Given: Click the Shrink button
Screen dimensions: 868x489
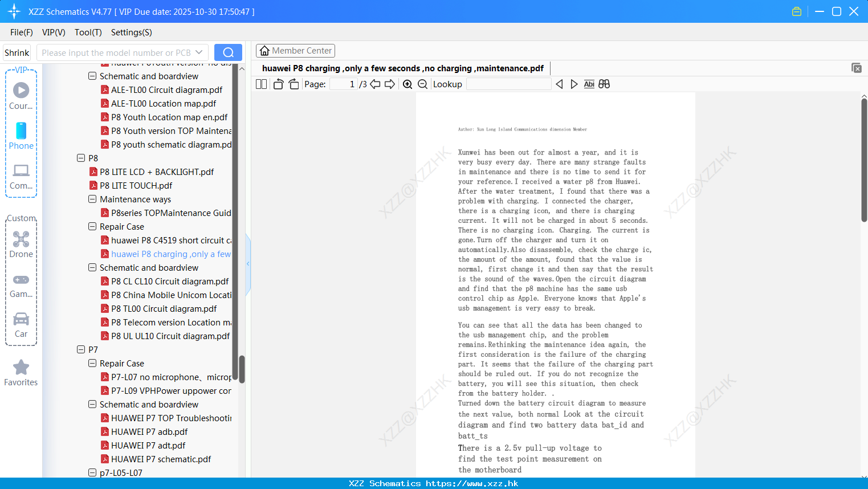Looking at the screenshot, I should point(17,52).
